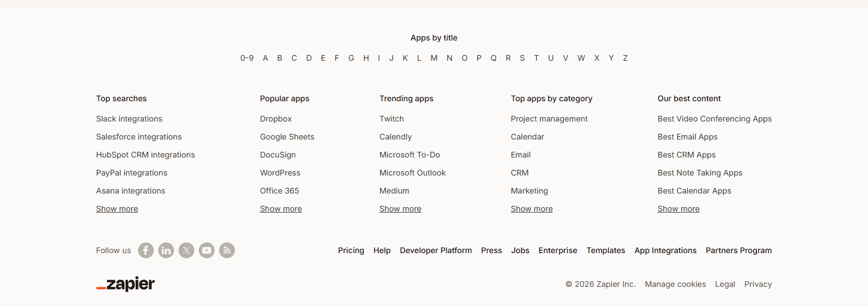Browse apps starting with letter S
868x306 pixels.
point(522,58)
